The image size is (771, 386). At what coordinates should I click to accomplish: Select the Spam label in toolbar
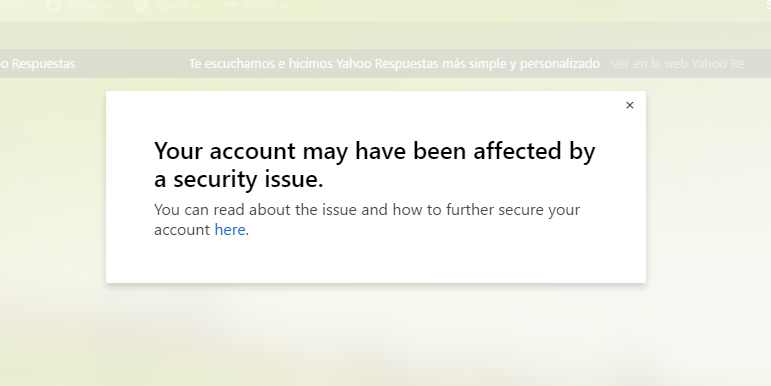171,5
